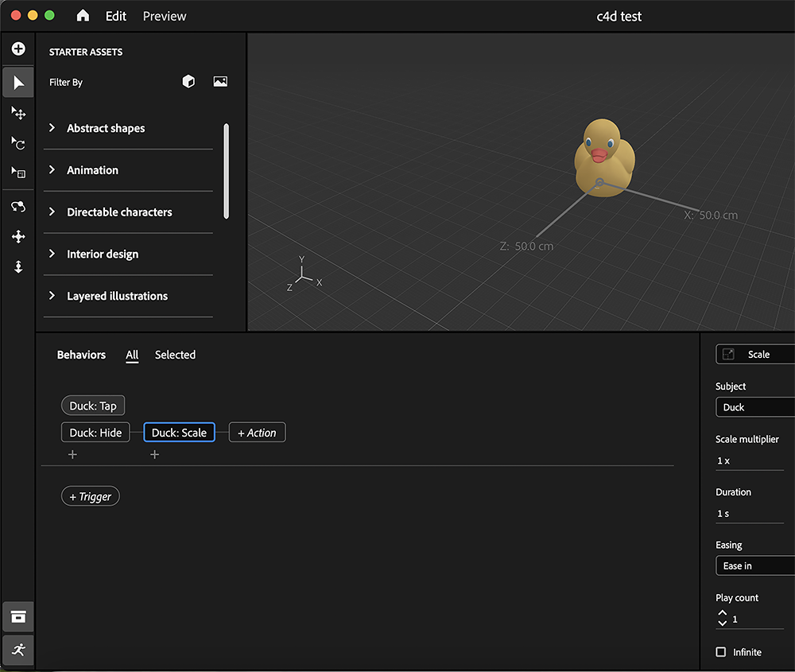Click the + Trigger button
This screenshot has width=795, height=672.
coord(90,495)
